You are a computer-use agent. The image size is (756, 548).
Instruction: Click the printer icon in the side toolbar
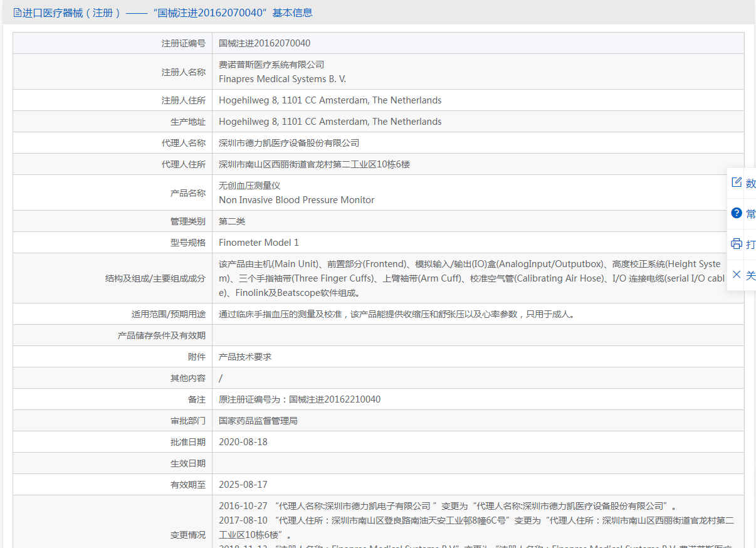[x=737, y=244]
